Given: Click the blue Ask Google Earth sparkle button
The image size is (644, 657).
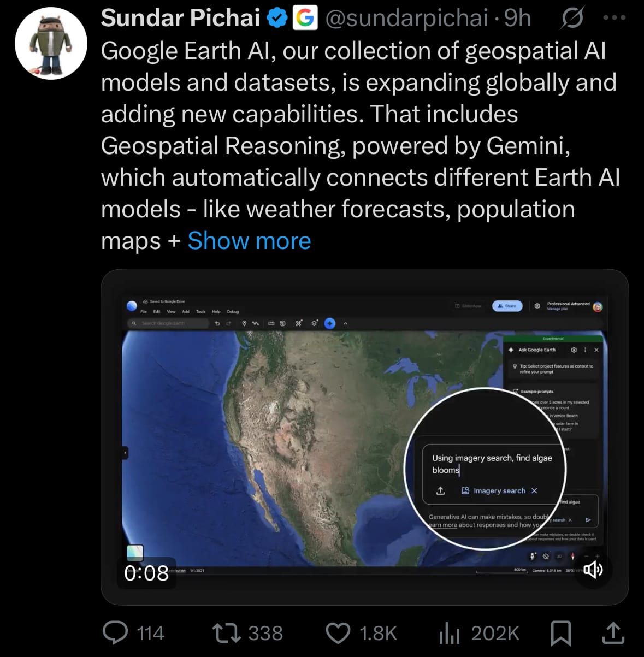Looking at the screenshot, I should [330, 323].
